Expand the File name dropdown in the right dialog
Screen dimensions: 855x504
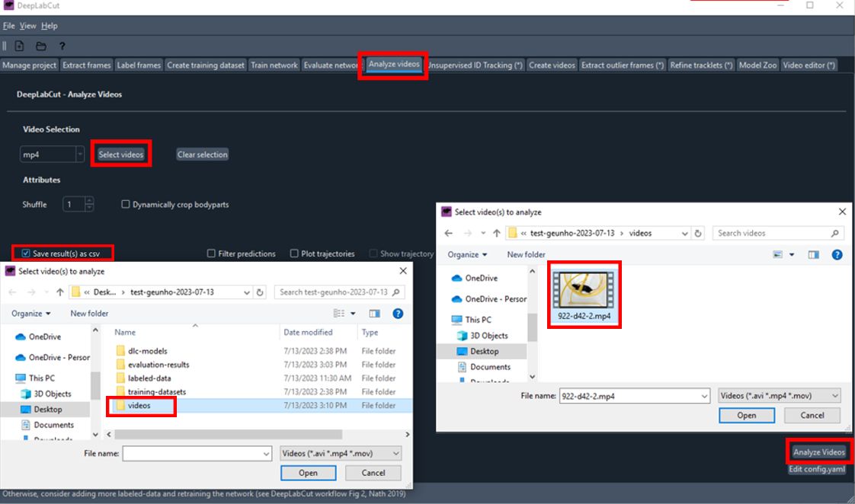click(705, 396)
